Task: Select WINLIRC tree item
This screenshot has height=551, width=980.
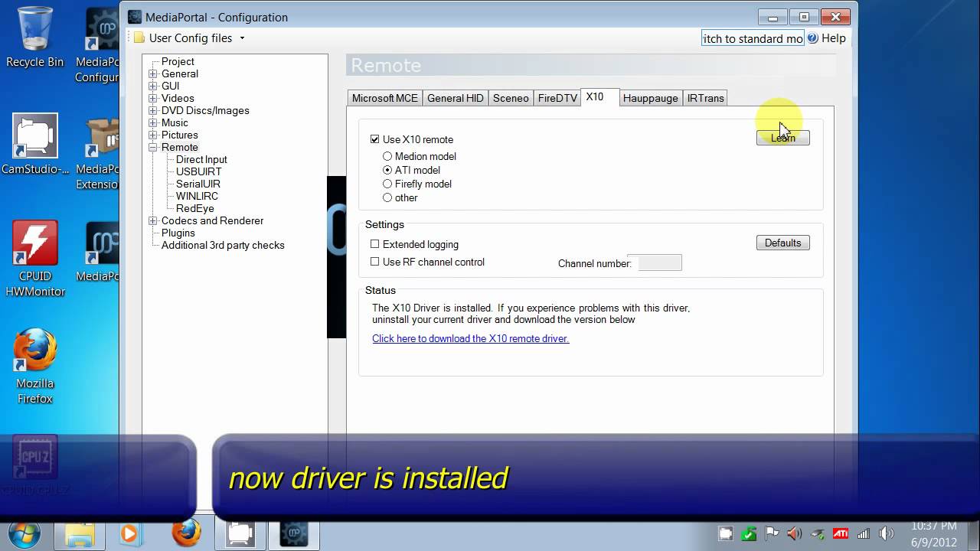Action: pyautogui.click(x=197, y=196)
